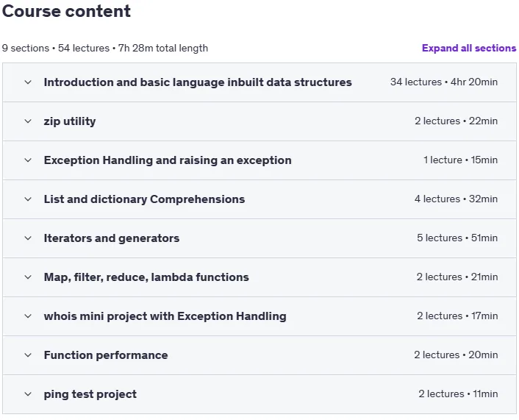Screen dimensions: 519x420
Task: Expand the Introduction and basic language section chevron
Action: pyautogui.click(x=28, y=82)
